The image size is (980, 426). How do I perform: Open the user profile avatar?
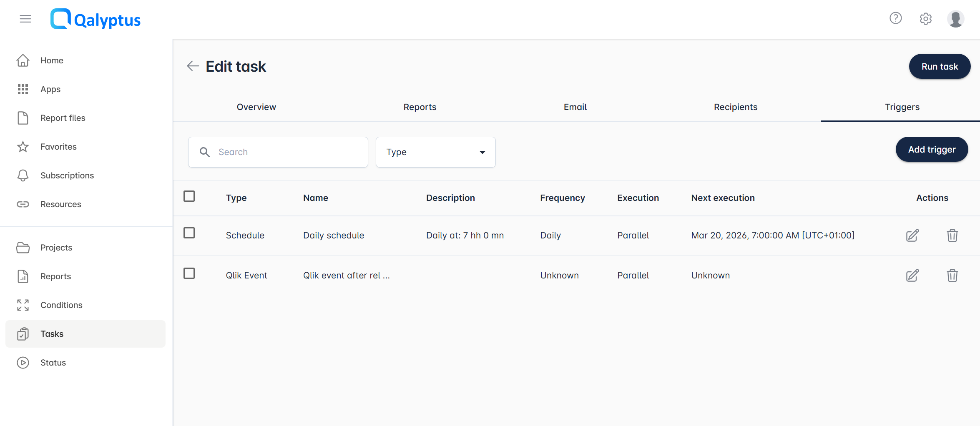click(x=955, y=19)
